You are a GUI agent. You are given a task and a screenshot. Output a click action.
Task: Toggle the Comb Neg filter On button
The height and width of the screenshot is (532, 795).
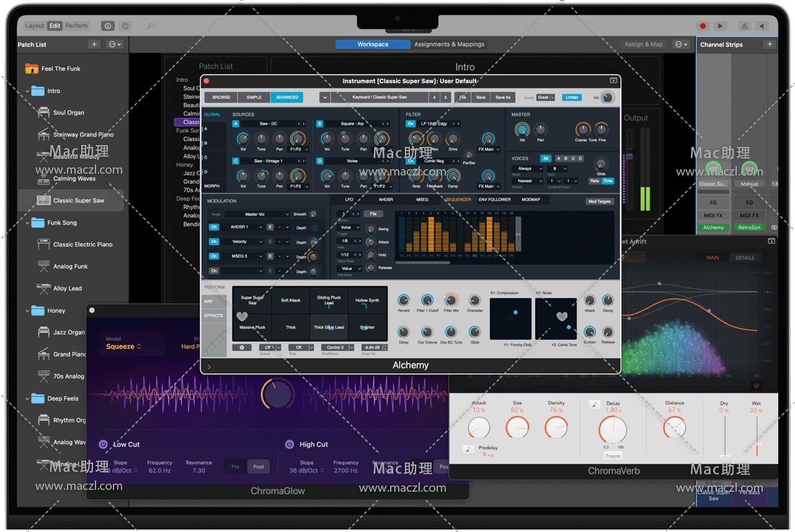click(x=411, y=161)
